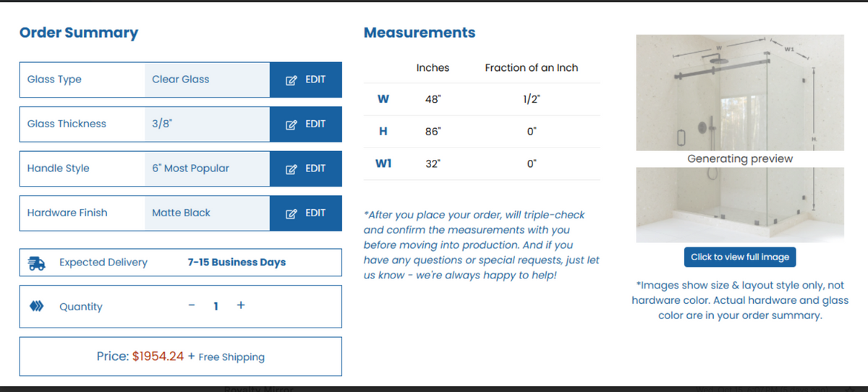Increase quantity with the plus button

point(241,305)
